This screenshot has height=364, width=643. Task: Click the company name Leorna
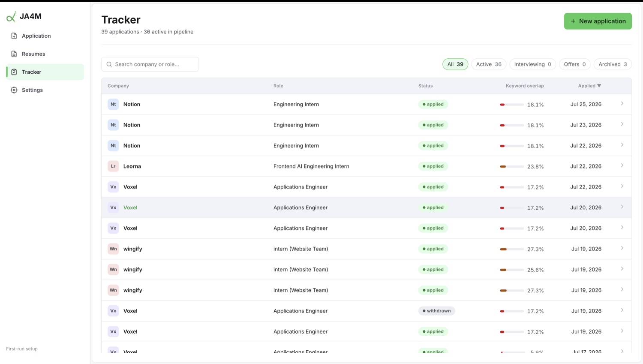pos(132,166)
